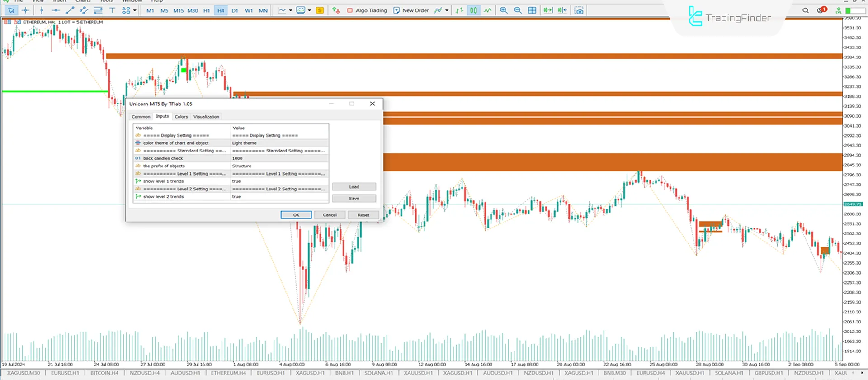868x380 pixels.
Task: Toggle the 'show level 1 trends' value
Action: [x=278, y=181]
